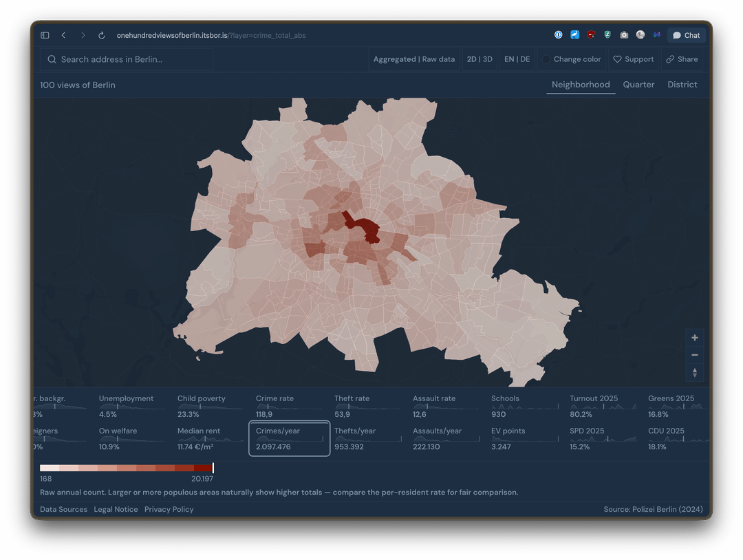
Task: Open the Chat panel button
Action: pos(686,35)
